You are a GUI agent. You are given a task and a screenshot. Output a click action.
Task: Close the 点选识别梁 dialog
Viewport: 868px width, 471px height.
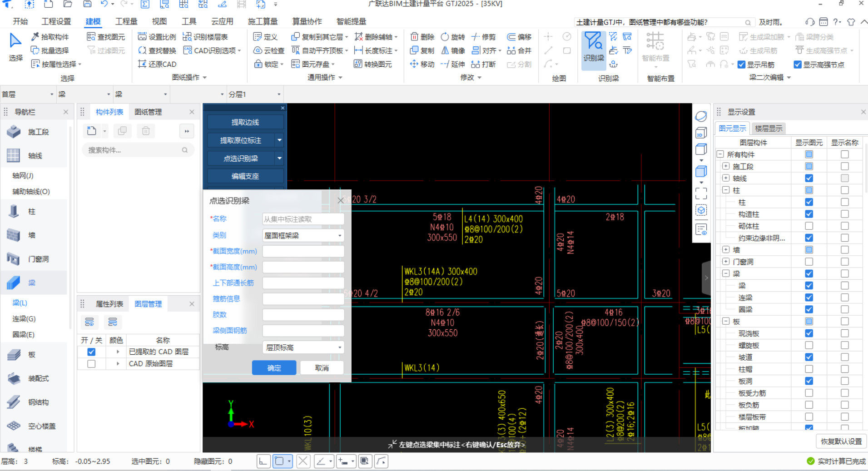[341, 200]
